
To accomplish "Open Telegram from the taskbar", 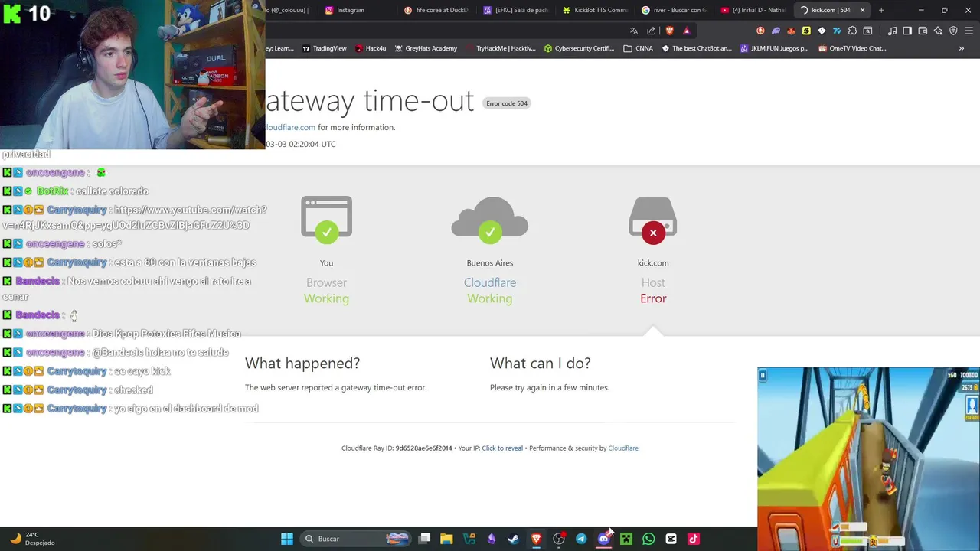I will pos(581,539).
